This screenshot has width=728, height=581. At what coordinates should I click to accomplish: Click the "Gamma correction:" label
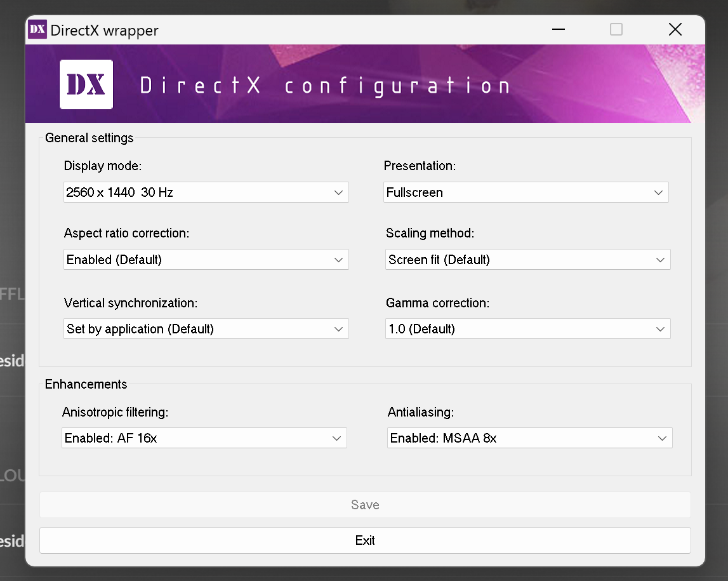pos(437,304)
